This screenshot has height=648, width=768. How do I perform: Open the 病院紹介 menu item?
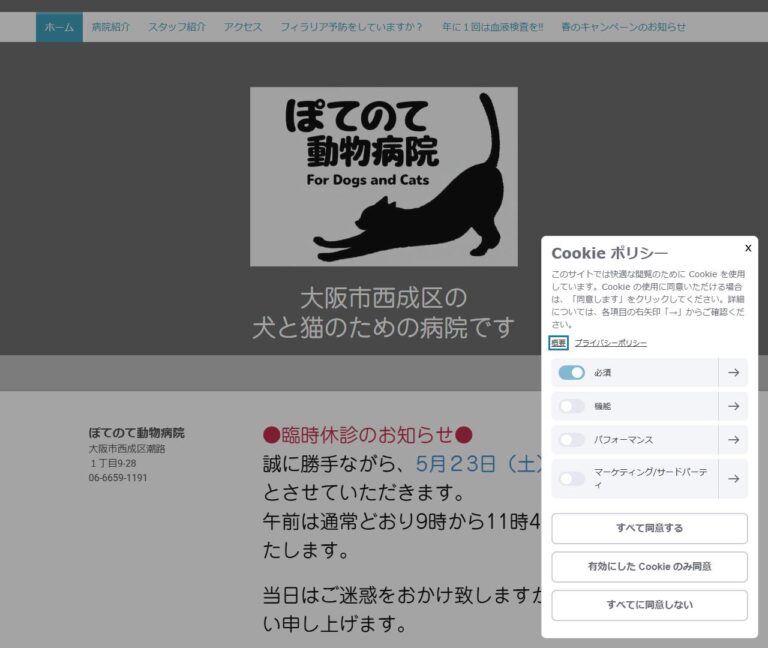point(111,27)
